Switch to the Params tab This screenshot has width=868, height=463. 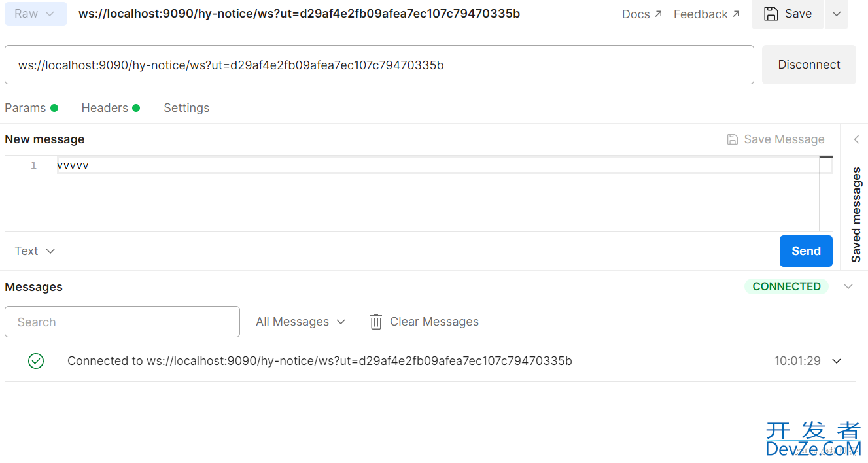pyautogui.click(x=26, y=108)
